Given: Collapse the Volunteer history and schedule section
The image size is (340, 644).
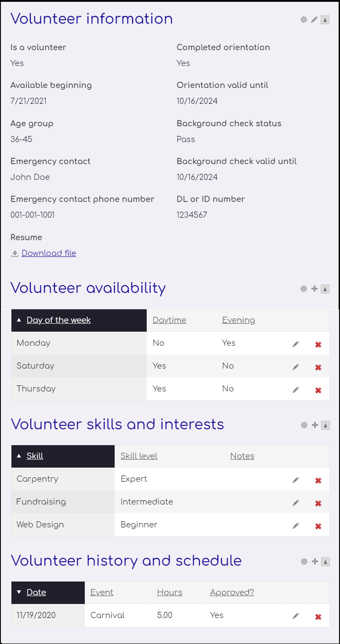Looking at the screenshot, I should (325, 562).
